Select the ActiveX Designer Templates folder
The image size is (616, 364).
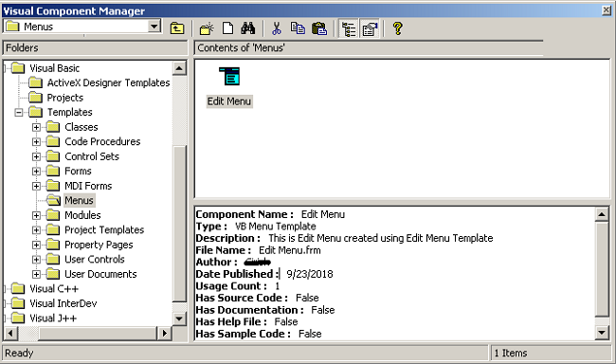tap(108, 82)
